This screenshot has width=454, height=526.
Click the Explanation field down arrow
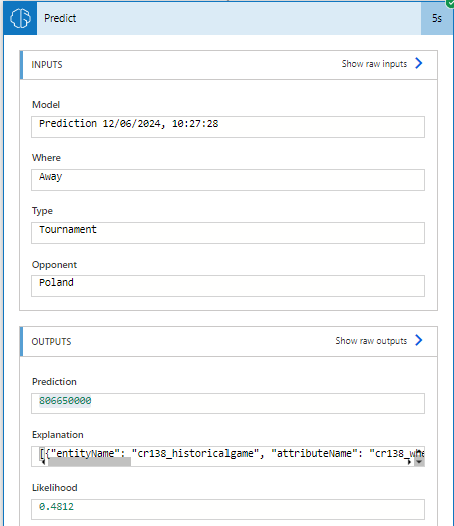(x=419, y=462)
